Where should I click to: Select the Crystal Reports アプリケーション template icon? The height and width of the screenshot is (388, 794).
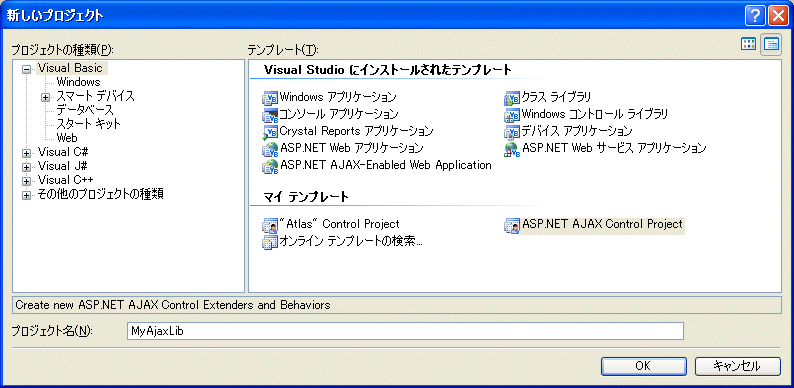point(270,132)
